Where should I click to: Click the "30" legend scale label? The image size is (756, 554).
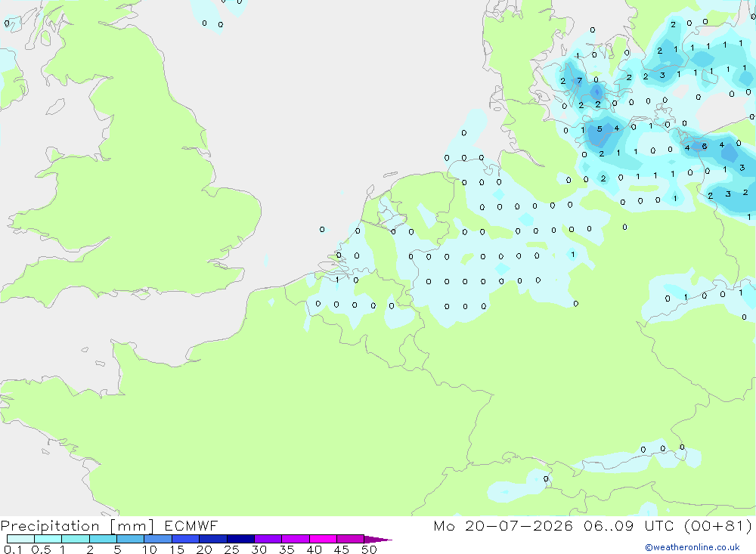(259, 549)
